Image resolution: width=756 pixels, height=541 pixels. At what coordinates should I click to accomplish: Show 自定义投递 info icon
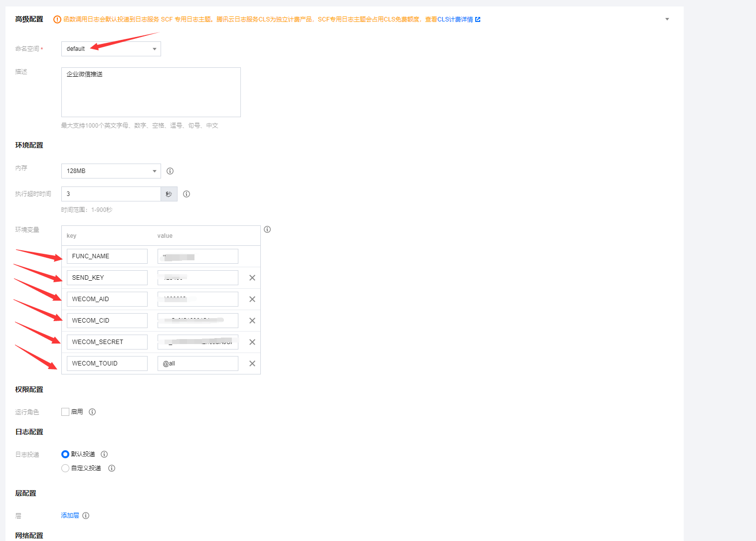[x=112, y=468]
